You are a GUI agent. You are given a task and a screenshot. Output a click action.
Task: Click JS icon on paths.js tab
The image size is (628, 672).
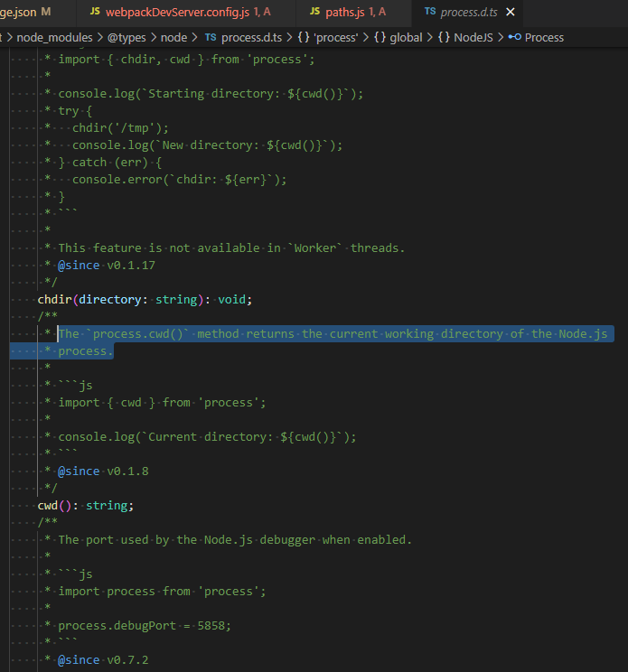314,12
